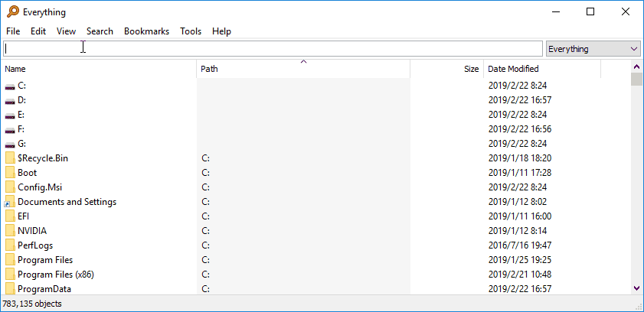Image resolution: width=644 pixels, height=312 pixels.
Task: Click the C: path cell of NVIDIA row
Action: click(206, 231)
